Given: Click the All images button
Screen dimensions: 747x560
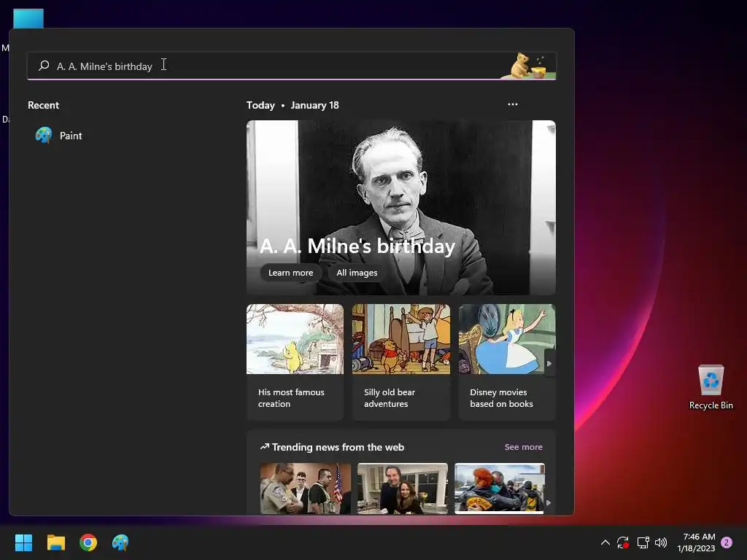Looking at the screenshot, I should 357,273.
